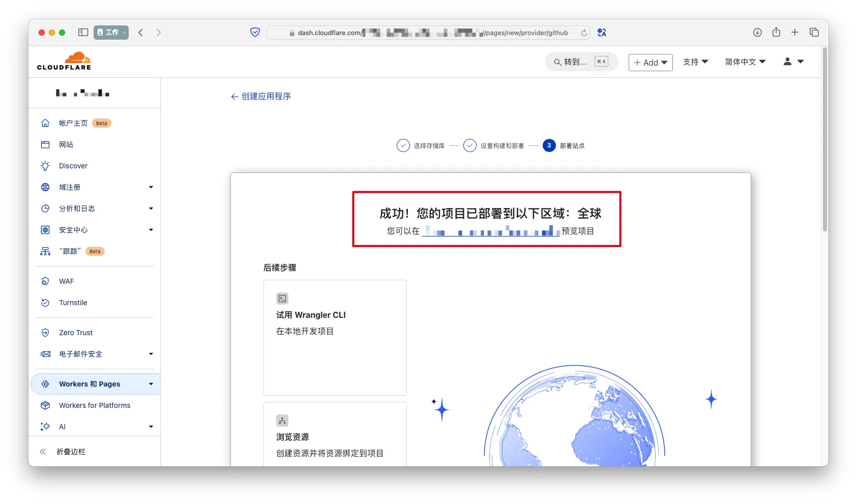Image resolution: width=857 pixels, height=504 pixels.
Task: Open 帐户主页 in the sidebar
Action: (73, 123)
